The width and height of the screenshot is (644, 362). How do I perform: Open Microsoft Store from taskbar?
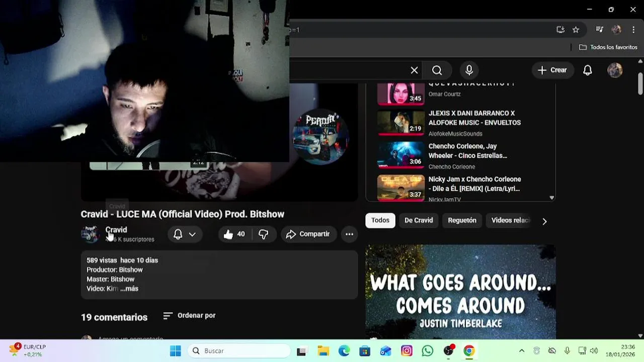coord(364,351)
